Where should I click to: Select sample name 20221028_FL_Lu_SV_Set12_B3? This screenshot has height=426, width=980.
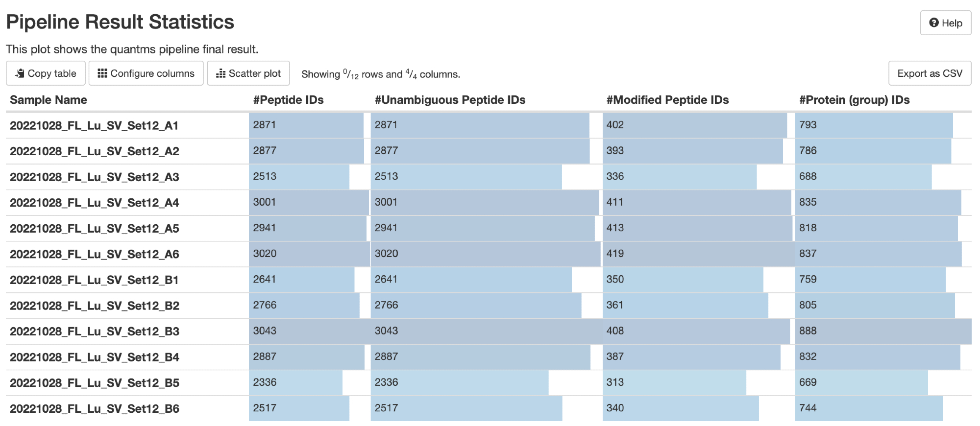coord(95,331)
